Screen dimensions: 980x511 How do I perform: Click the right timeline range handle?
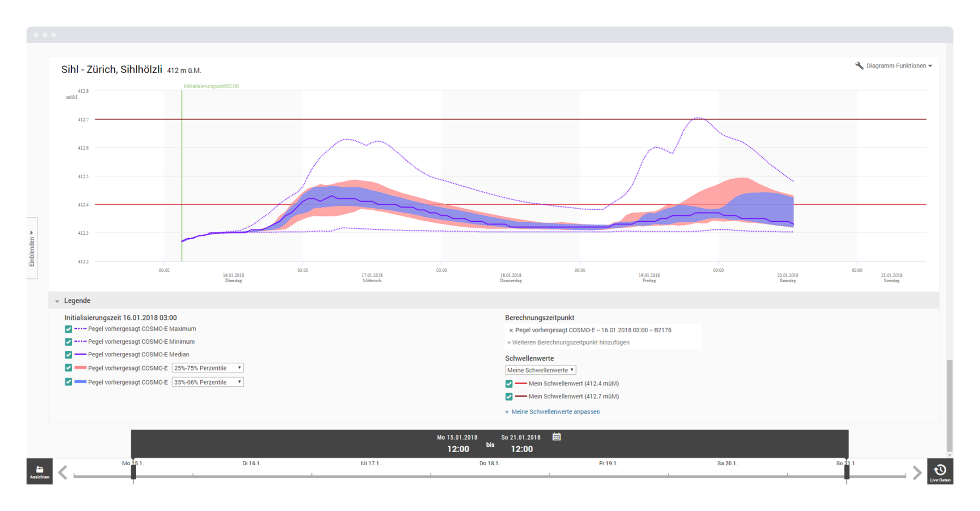[847, 472]
